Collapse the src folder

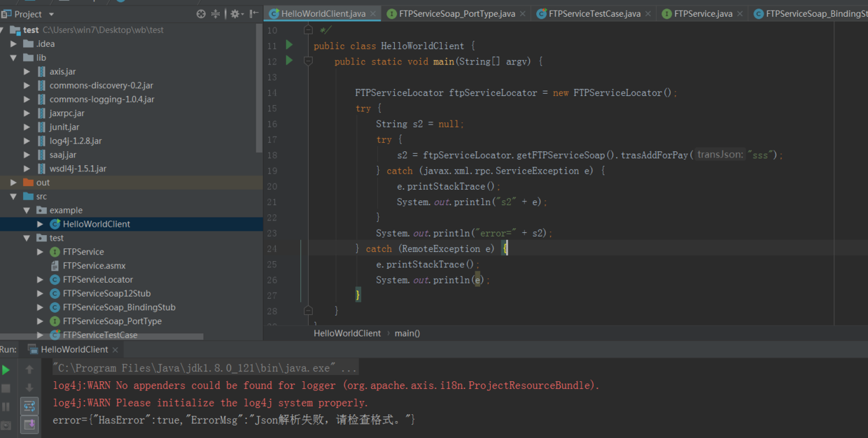(x=13, y=197)
